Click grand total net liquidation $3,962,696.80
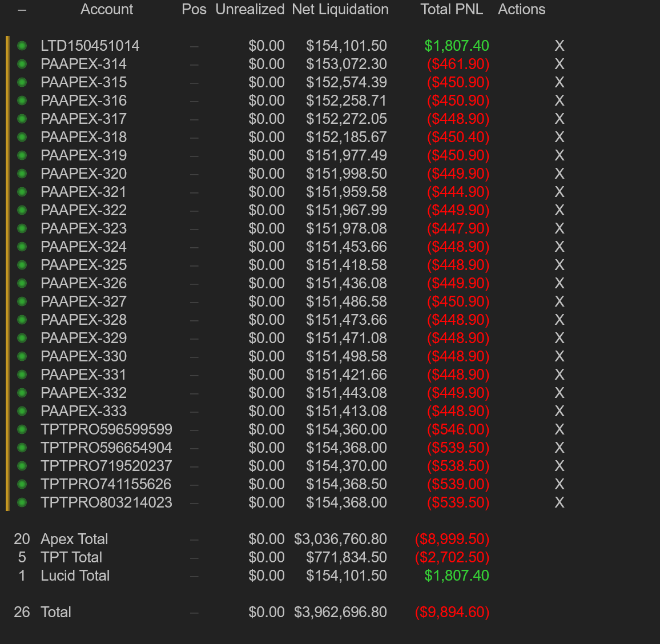The image size is (660, 644). [x=340, y=612]
